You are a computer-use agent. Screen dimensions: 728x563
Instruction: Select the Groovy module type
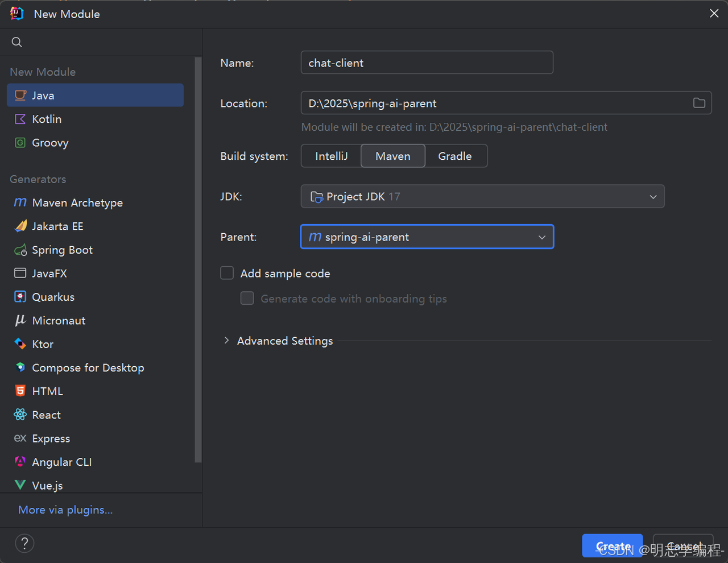[95, 143]
